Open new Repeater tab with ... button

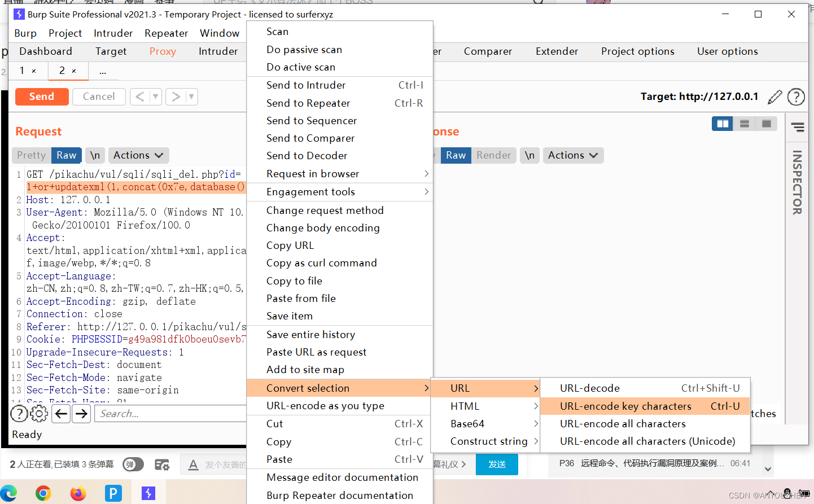tap(103, 71)
